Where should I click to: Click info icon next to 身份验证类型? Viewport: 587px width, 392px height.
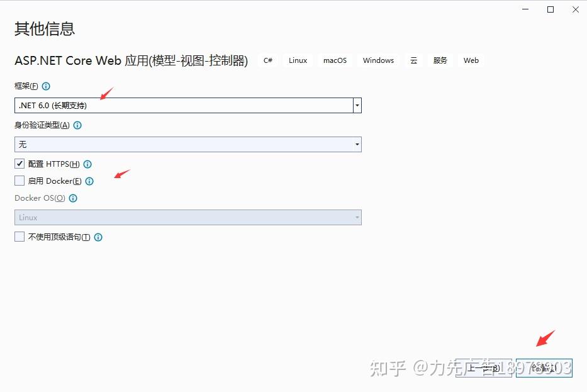(77, 125)
